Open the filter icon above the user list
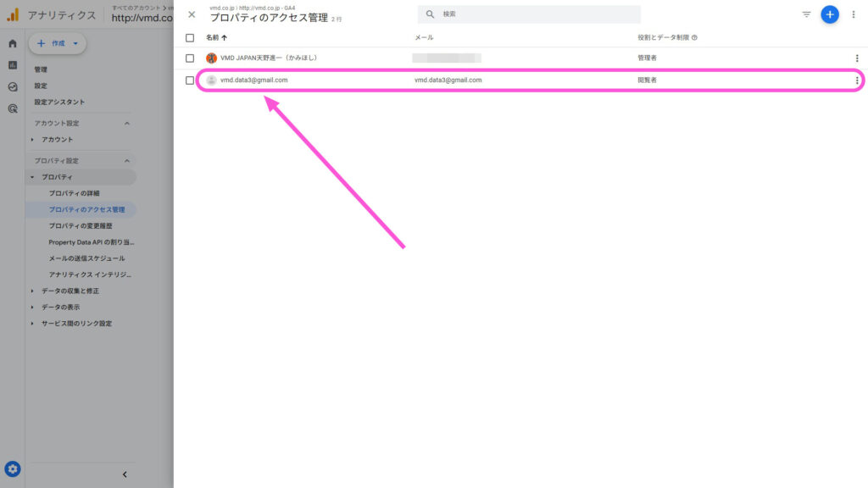 (x=806, y=14)
